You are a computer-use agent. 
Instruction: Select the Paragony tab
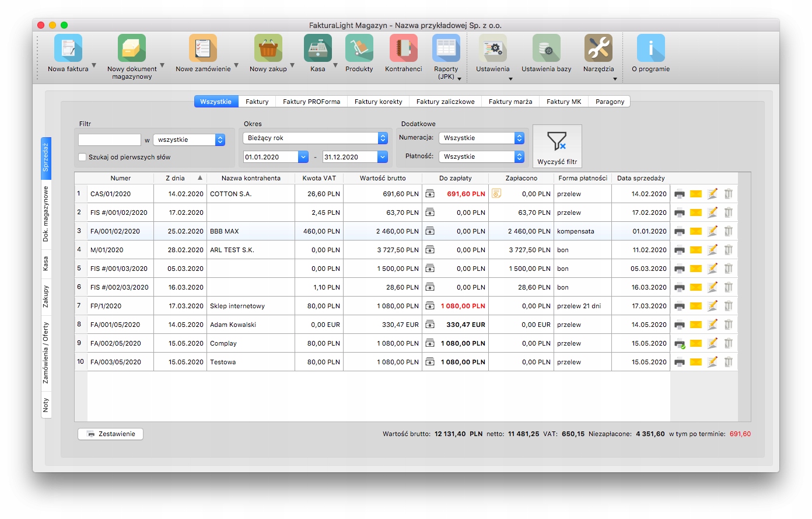point(610,102)
